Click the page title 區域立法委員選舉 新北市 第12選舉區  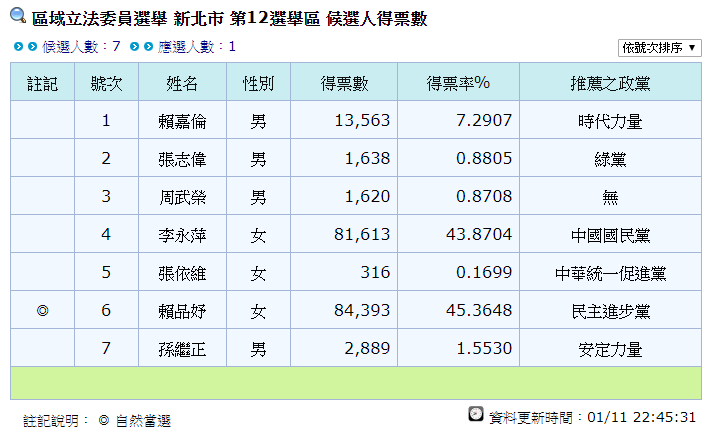pos(176,19)
